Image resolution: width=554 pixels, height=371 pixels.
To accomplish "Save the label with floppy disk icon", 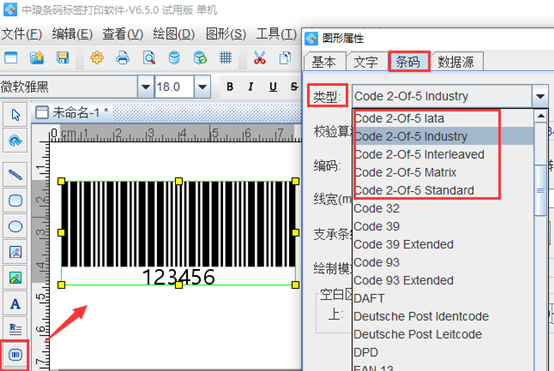I will tap(63, 58).
